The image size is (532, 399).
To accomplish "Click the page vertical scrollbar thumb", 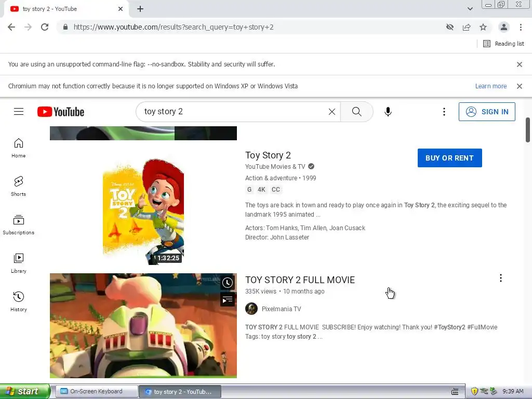I will (x=528, y=130).
